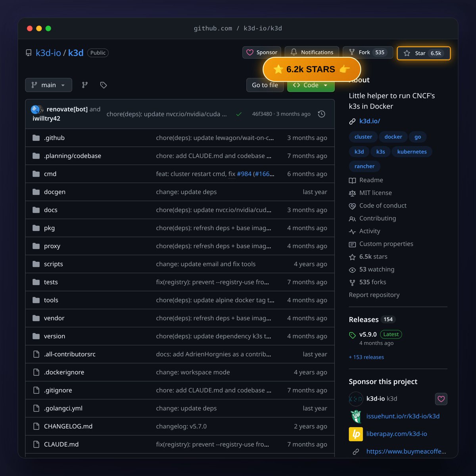Open the CHANGELOG.md file
Image resolution: width=476 pixels, height=476 pixels.
pos(68,426)
